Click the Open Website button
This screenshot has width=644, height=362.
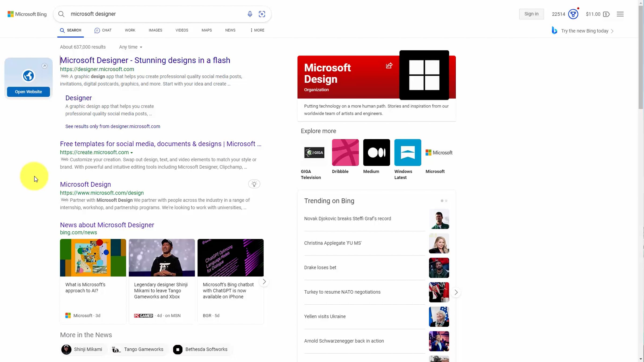(28, 92)
